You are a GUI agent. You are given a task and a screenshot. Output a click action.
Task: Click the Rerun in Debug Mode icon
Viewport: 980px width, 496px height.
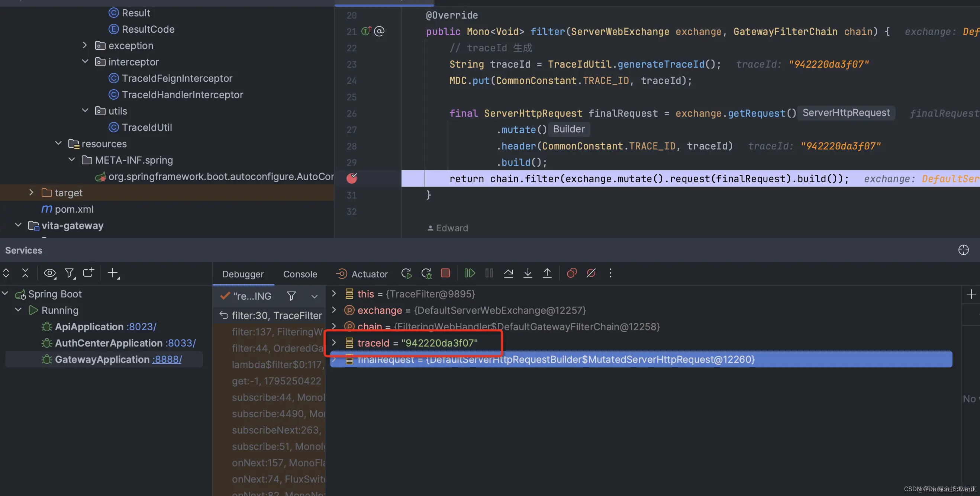pyautogui.click(x=426, y=273)
